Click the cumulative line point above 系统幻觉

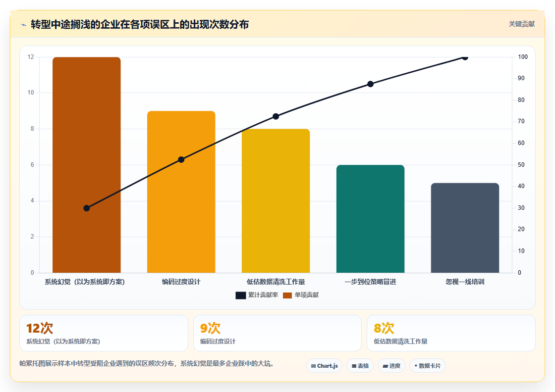click(x=87, y=208)
